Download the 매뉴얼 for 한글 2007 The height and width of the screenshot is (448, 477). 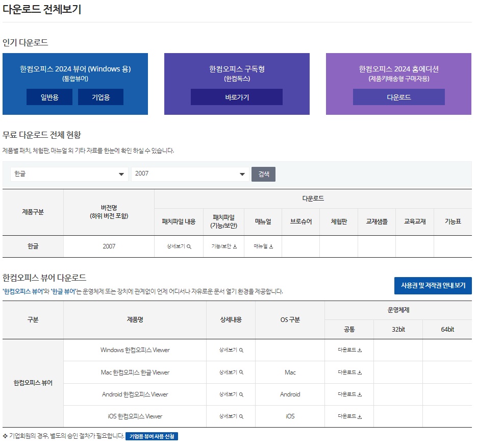(263, 246)
